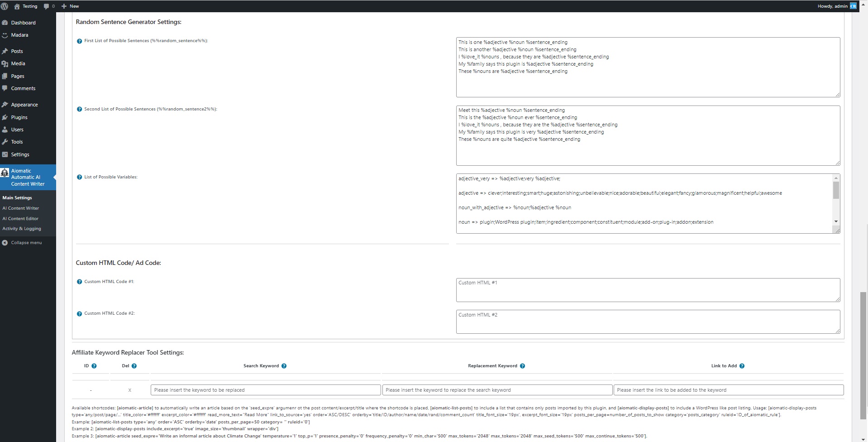Screen dimensions: 868x442
Task: Show help for List of Possible Variables
Action: coord(79,177)
